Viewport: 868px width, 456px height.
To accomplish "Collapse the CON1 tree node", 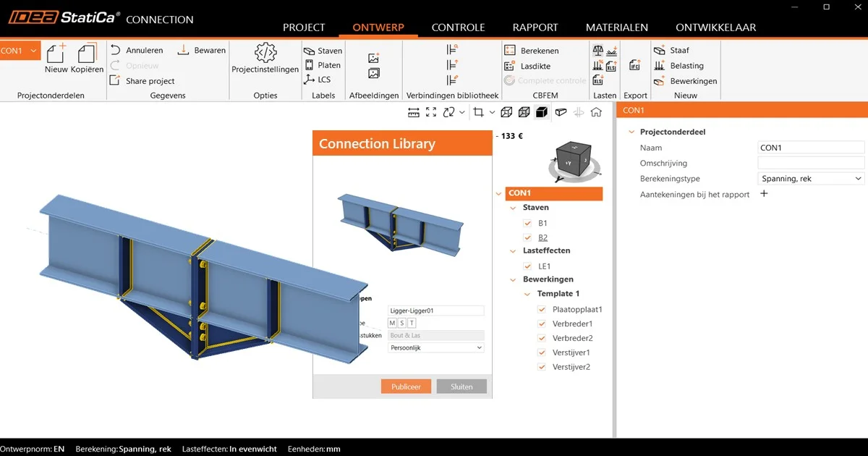I will coord(499,193).
